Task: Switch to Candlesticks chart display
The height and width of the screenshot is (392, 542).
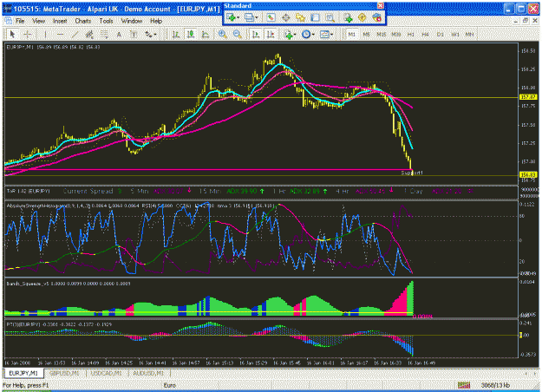Action: 191,34
